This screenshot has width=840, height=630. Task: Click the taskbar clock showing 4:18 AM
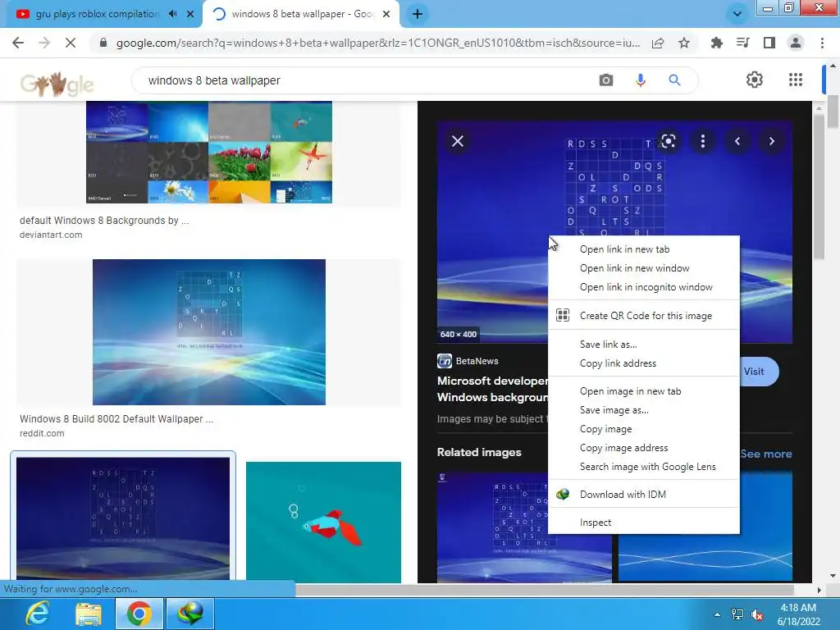tap(798, 614)
